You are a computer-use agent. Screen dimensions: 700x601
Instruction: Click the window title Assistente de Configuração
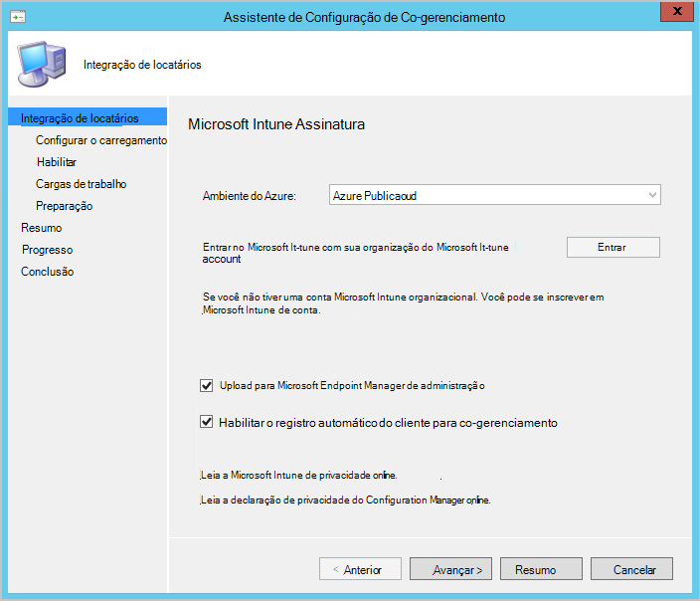[x=364, y=18]
